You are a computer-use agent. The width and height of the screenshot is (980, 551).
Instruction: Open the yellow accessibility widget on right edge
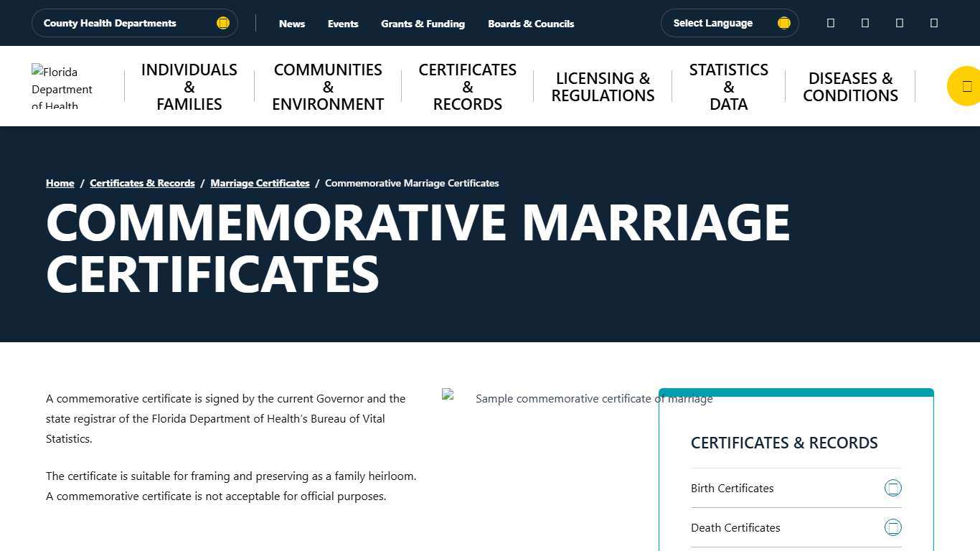[x=967, y=85]
